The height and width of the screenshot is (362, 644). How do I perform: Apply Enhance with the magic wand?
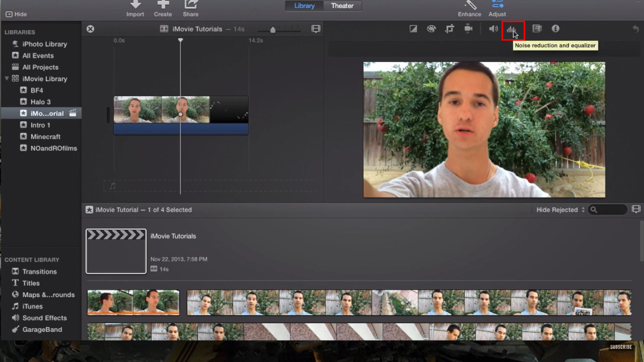tap(469, 8)
